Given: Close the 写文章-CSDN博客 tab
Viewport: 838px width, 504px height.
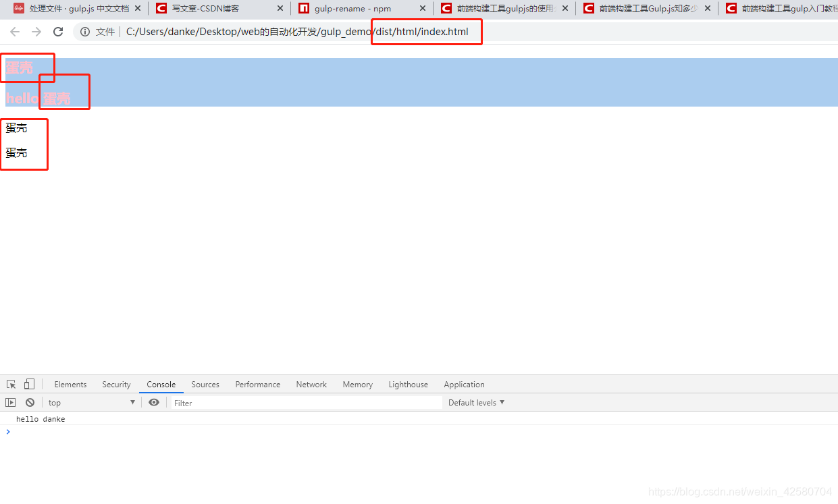Looking at the screenshot, I should coord(280,9).
